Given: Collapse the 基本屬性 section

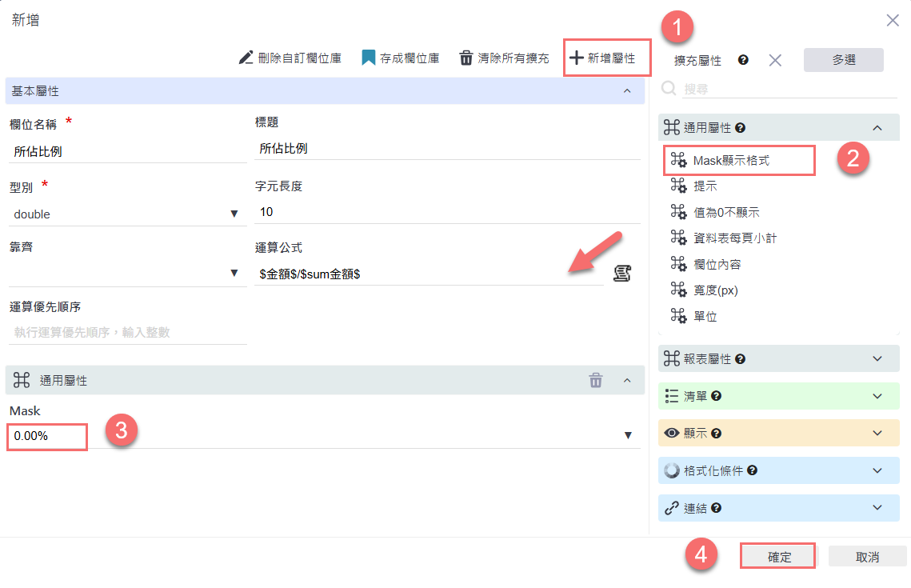Looking at the screenshot, I should 627,91.
